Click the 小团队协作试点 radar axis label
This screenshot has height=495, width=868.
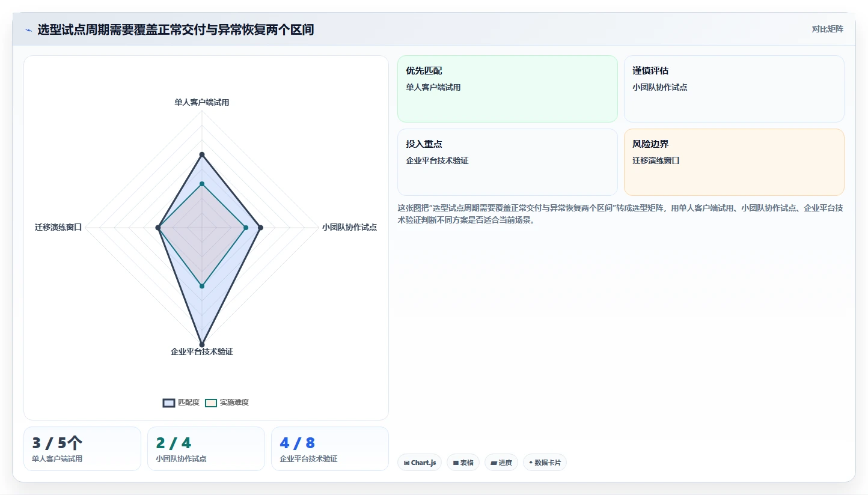tap(349, 227)
